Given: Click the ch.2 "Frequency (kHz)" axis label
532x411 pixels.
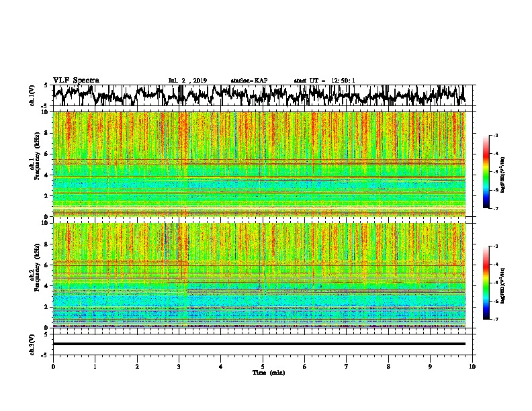Looking at the screenshot, I should pos(38,267).
